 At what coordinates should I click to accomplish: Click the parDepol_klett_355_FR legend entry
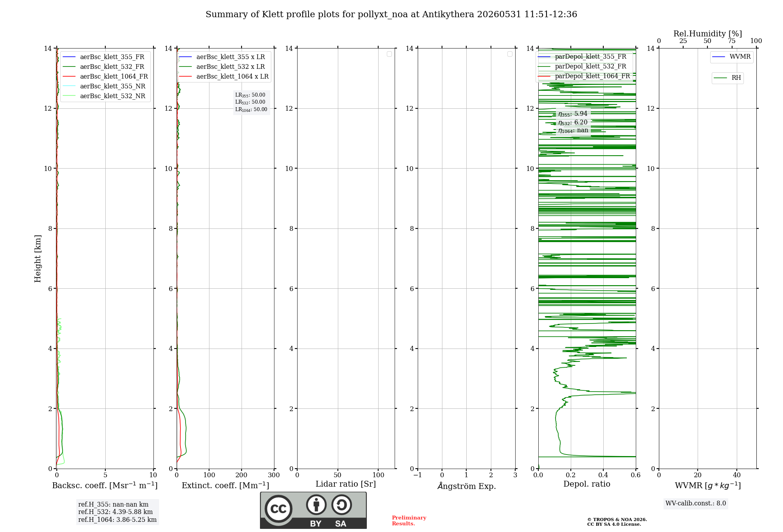pyautogui.click(x=582, y=57)
